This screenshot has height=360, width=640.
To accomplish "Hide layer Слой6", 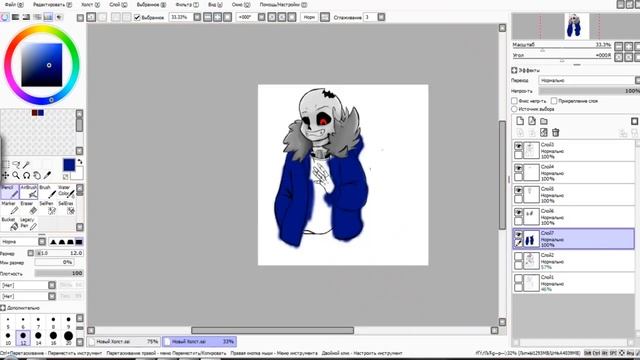I will (x=518, y=212).
